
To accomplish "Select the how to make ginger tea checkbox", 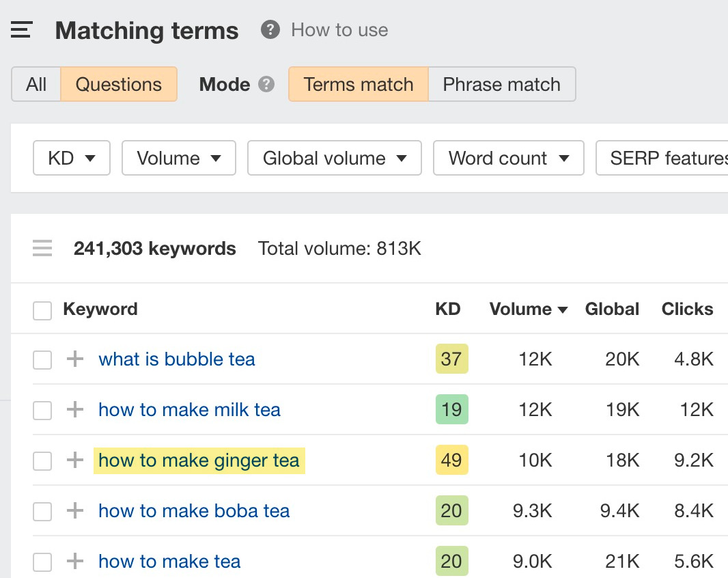I will point(42,461).
